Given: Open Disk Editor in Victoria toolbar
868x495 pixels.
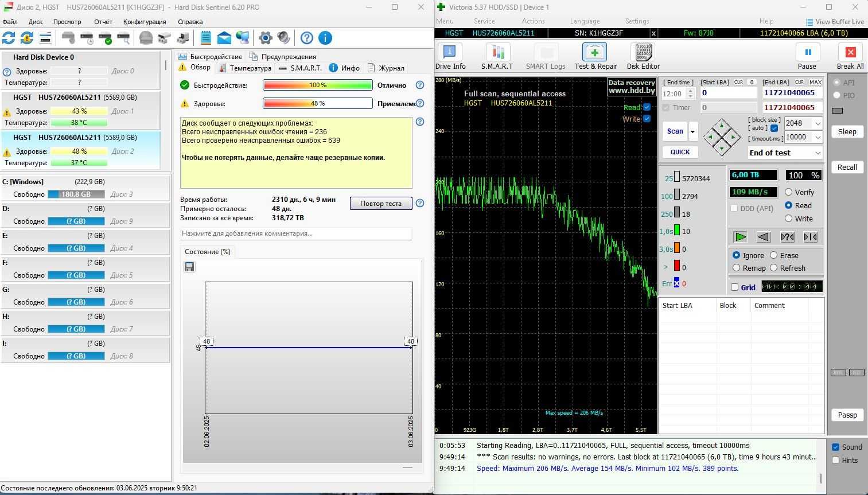Looking at the screenshot, I should 643,56.
